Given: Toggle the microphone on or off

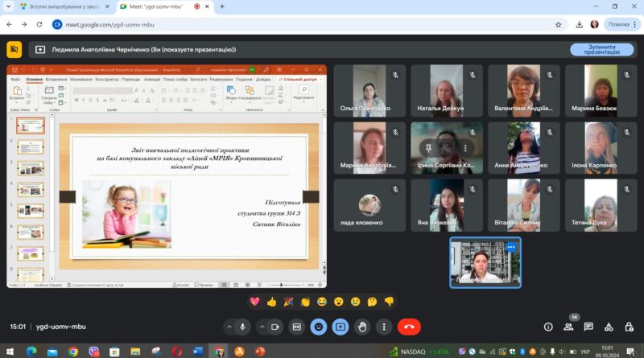Looking at the screenshot, I should (242, 327).
